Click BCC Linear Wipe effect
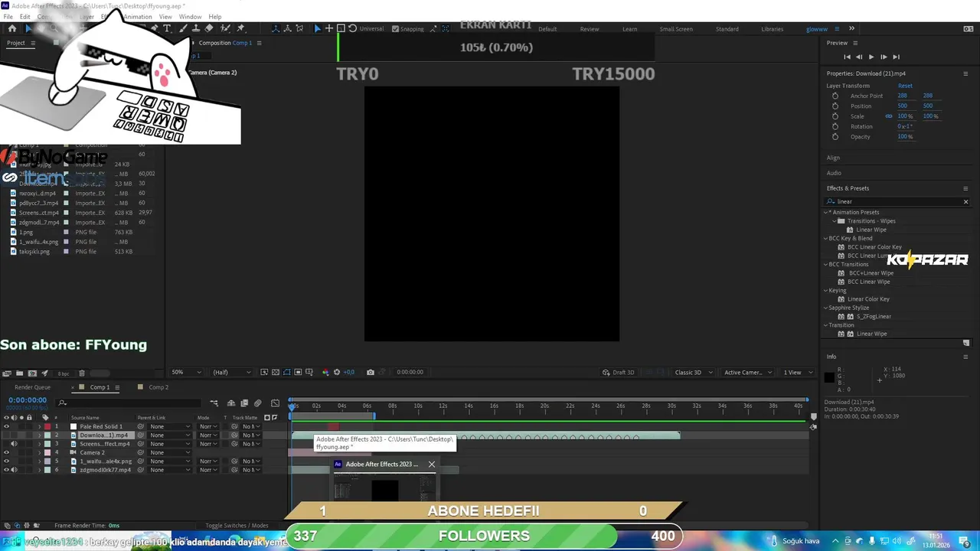Image resolution: width=980 pixels, height=551 pixels. tap(868, 282)
